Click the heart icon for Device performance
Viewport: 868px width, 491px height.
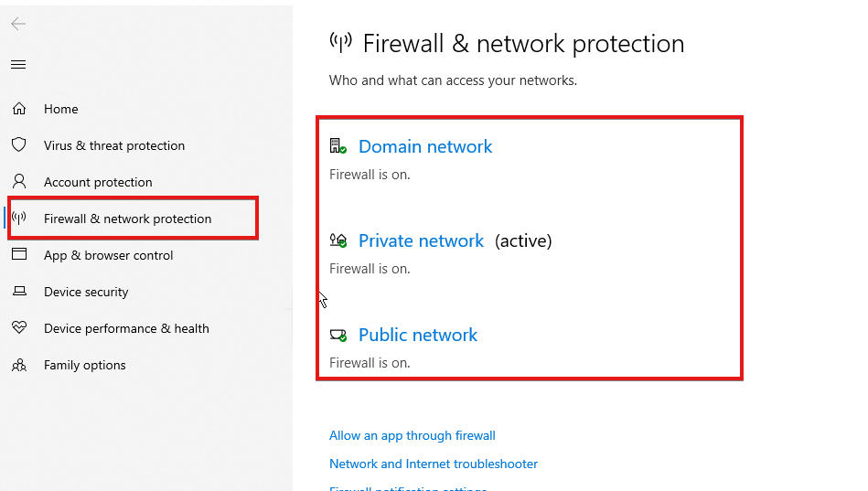(x=19, y=327)
